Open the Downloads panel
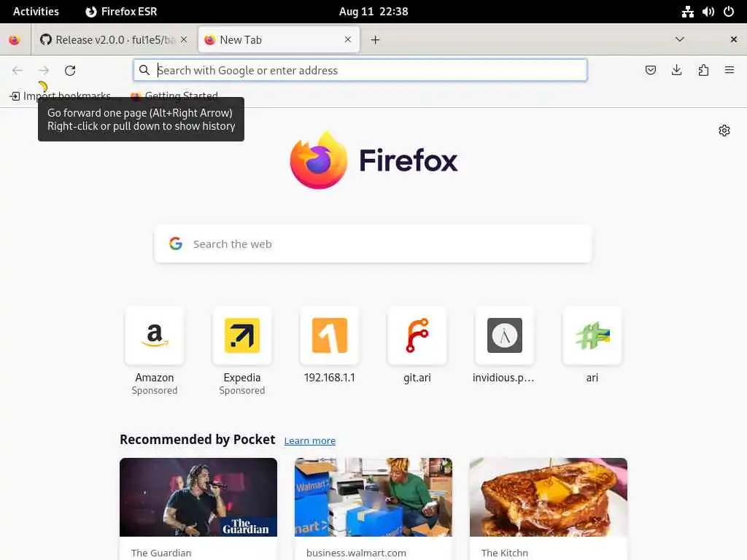Image resolution: width=747 pixels, height=560 pixels. pos(676,71)
